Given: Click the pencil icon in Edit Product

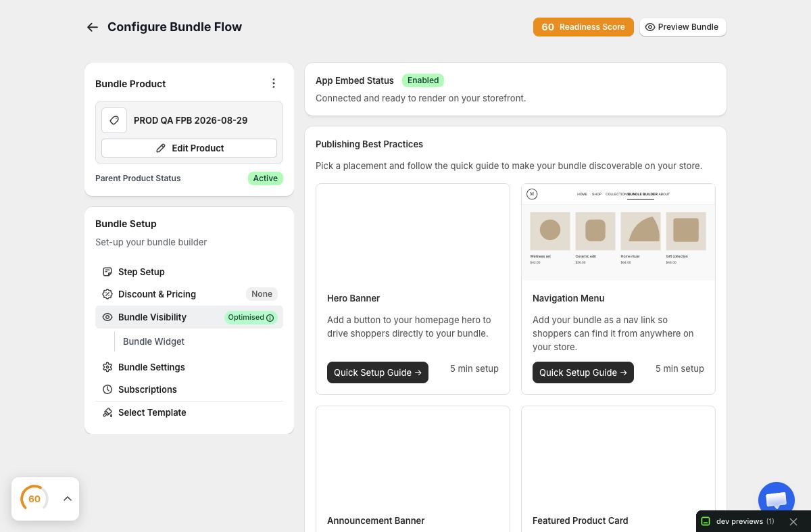Looking at the screenshot, I should pyautogui.click(x=161, y=148).
